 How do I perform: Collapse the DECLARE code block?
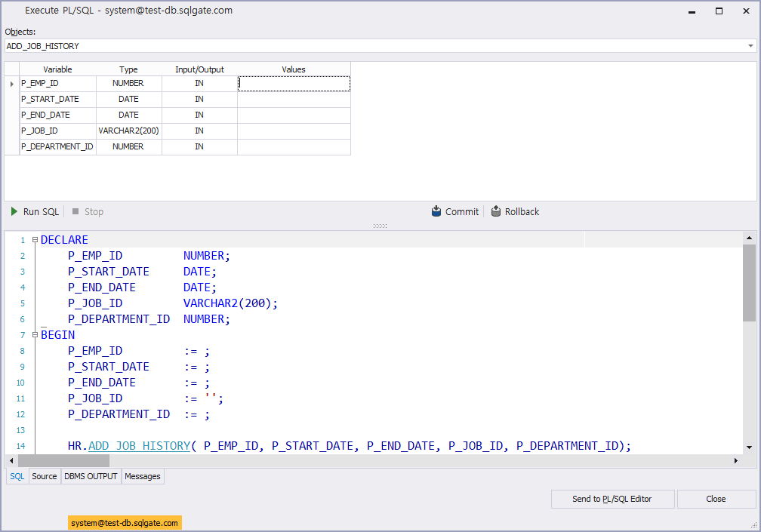pyautogui.click(x=35, y=239)
